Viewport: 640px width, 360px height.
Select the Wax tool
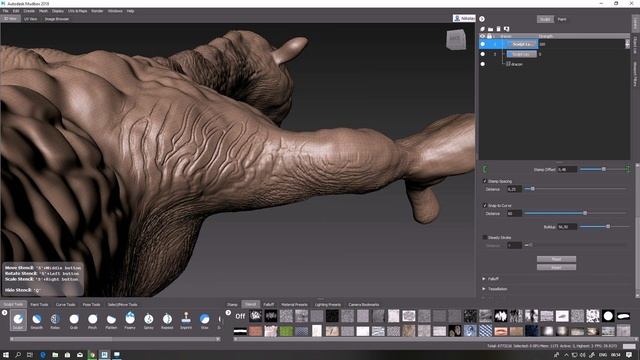click(204, 320)
